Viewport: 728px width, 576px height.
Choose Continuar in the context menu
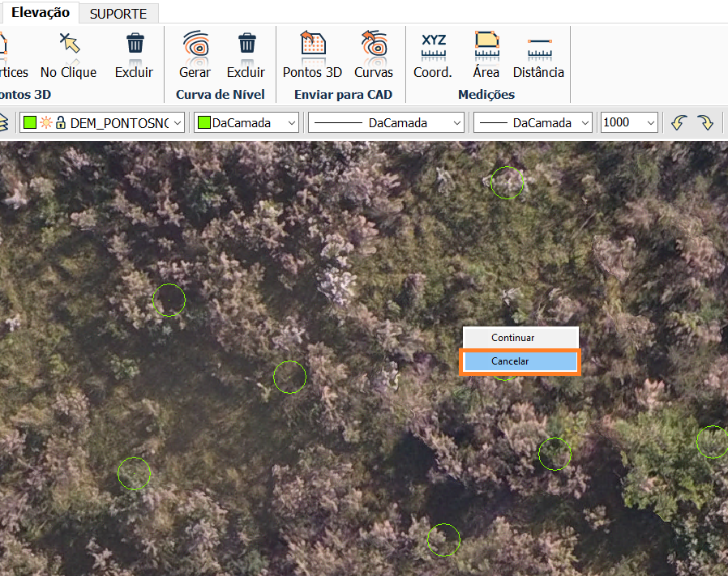pyautogui.click(x=520, y=337)
